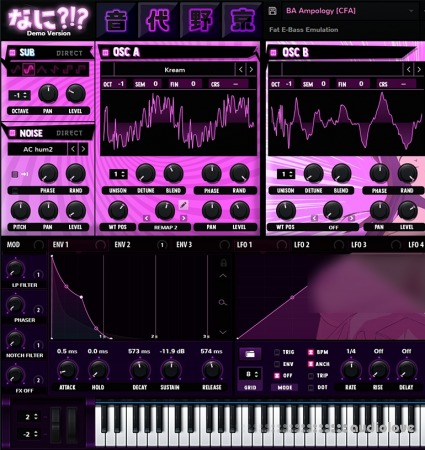425x450 pixels.
Task: Switch to the ENV 2 tab
Action: 122,245
